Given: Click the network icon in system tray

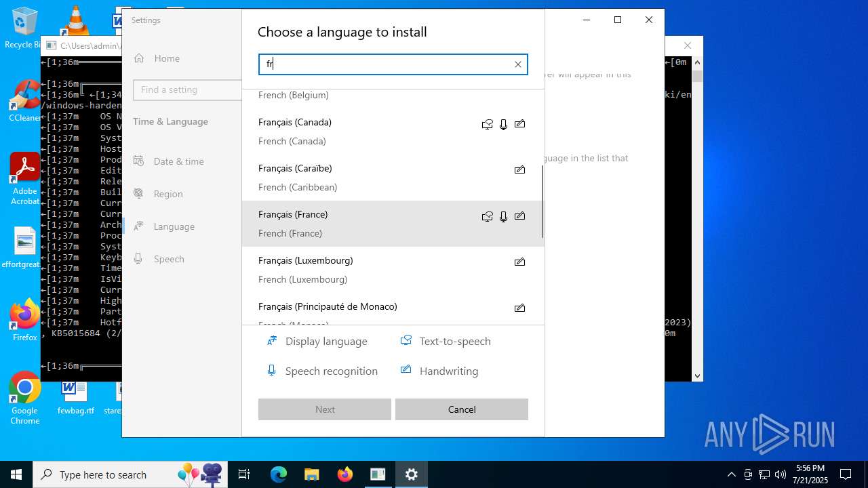Looking at the screenshot, I should coord(764,474).
